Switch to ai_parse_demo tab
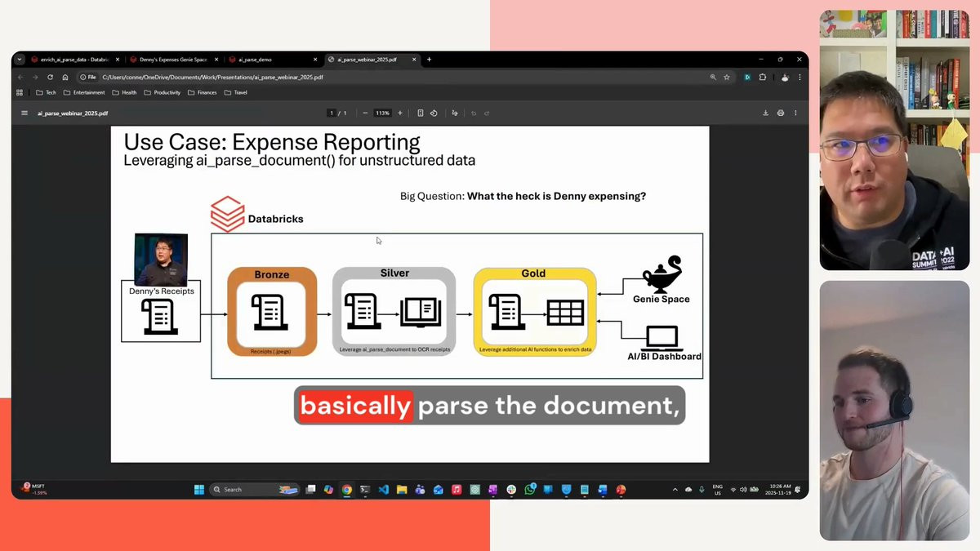This screenshot has width=980, height=551. click(x=273, y=60)
